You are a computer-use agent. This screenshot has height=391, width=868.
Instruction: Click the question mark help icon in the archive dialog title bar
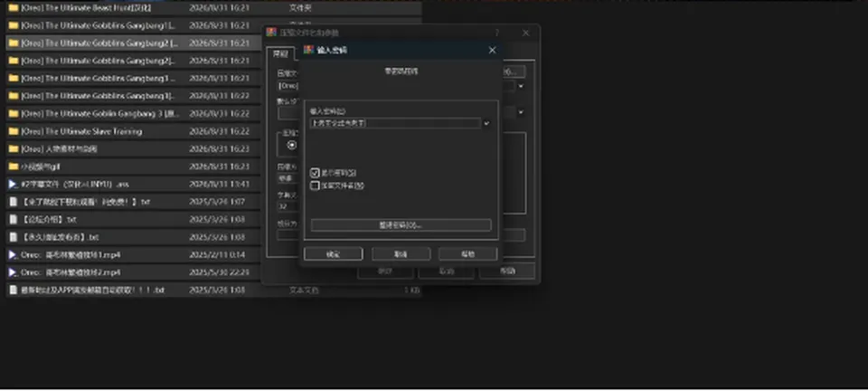(x=496, y=33)
